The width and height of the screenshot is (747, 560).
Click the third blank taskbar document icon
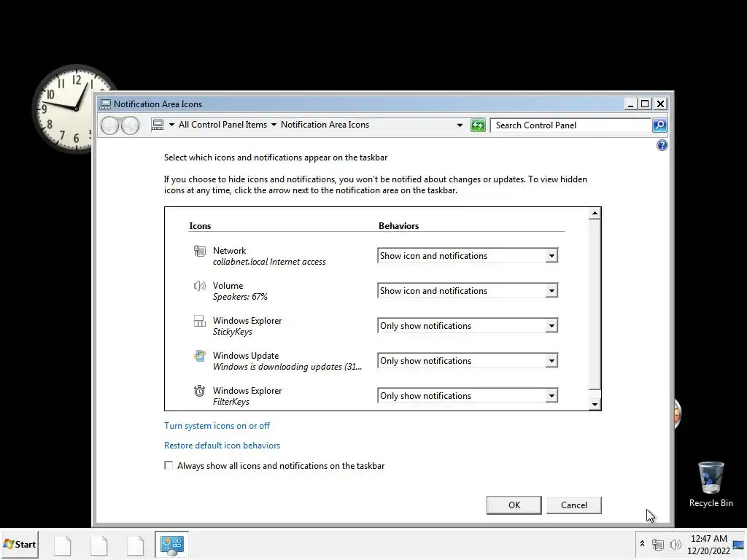pyautogui.click(x=135, y=545)
